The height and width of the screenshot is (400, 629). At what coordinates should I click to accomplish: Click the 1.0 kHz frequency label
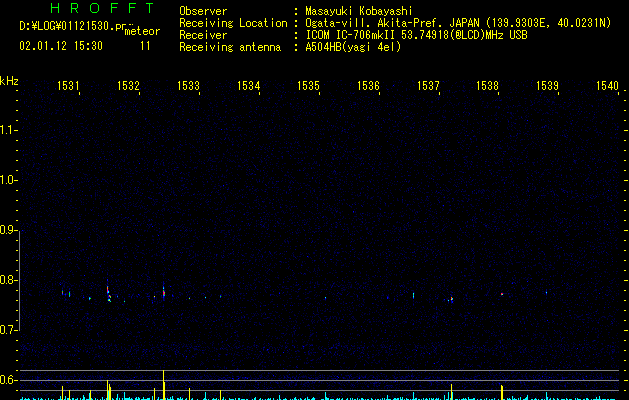pyautogui.click(x=8, y=180)
